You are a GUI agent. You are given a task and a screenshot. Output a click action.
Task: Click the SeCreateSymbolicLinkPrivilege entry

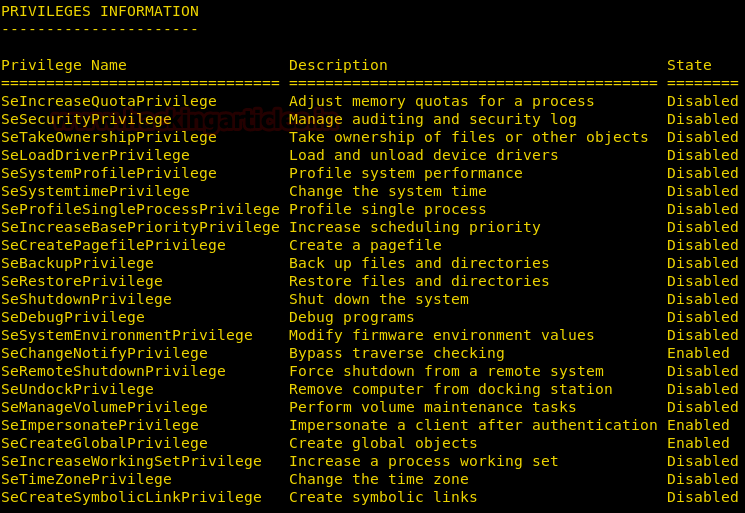(x=131, y=497)
